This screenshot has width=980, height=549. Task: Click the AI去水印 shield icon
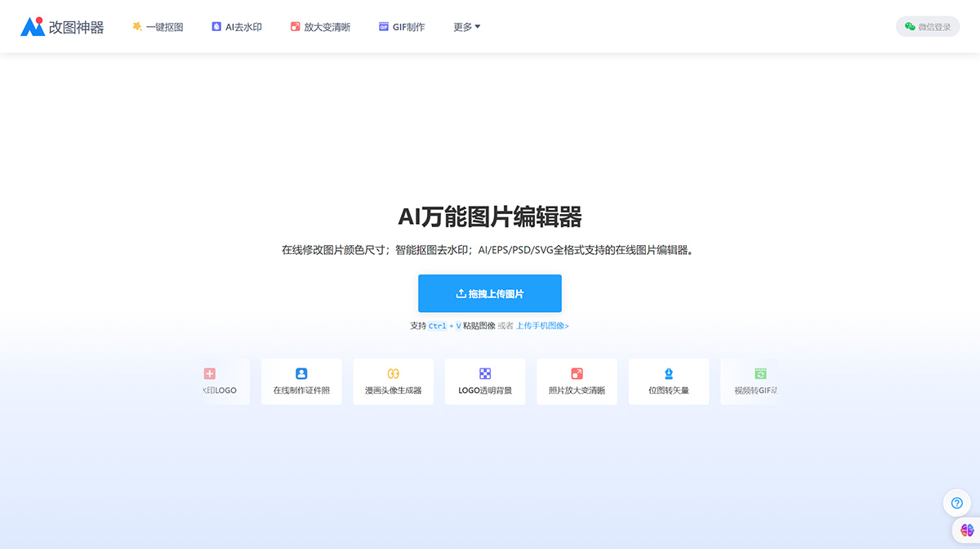(x=216, y=26)
